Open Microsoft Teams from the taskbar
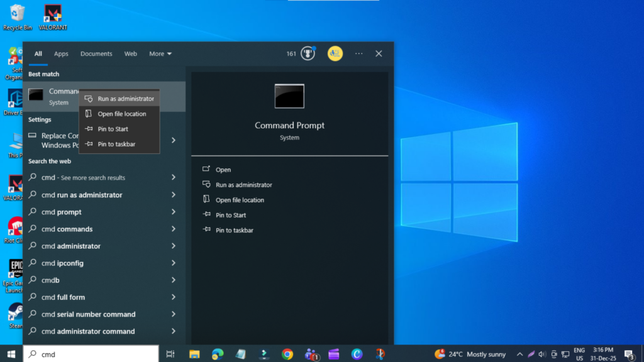Viewport: 644px width, 362px height. click(x=310, y=354)
